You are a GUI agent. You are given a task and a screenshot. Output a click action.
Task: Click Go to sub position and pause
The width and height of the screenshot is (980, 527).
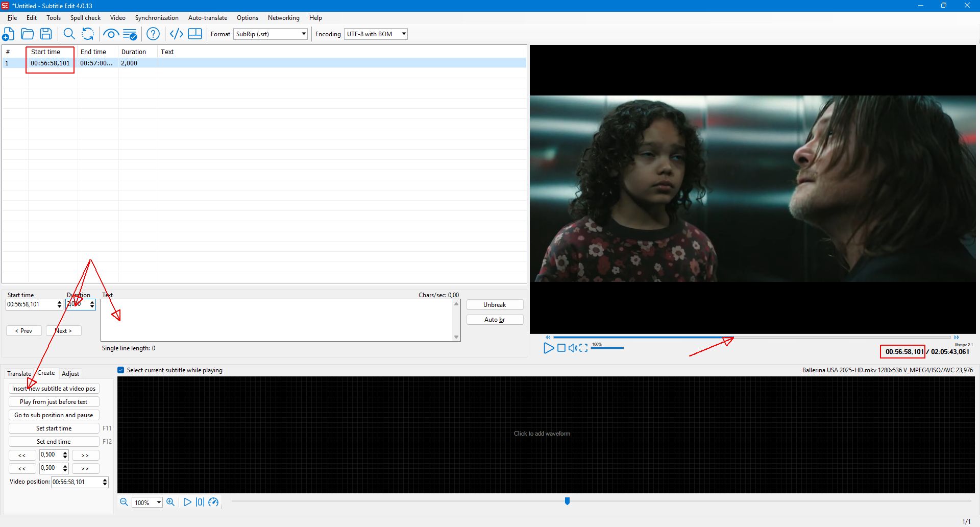(54, 415)
